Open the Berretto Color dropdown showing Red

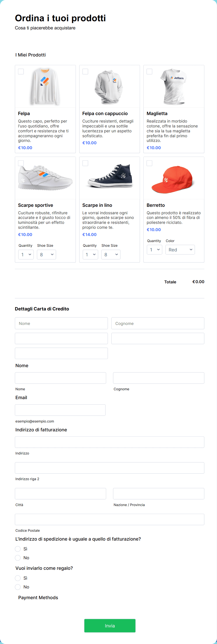tap(180, 250)
